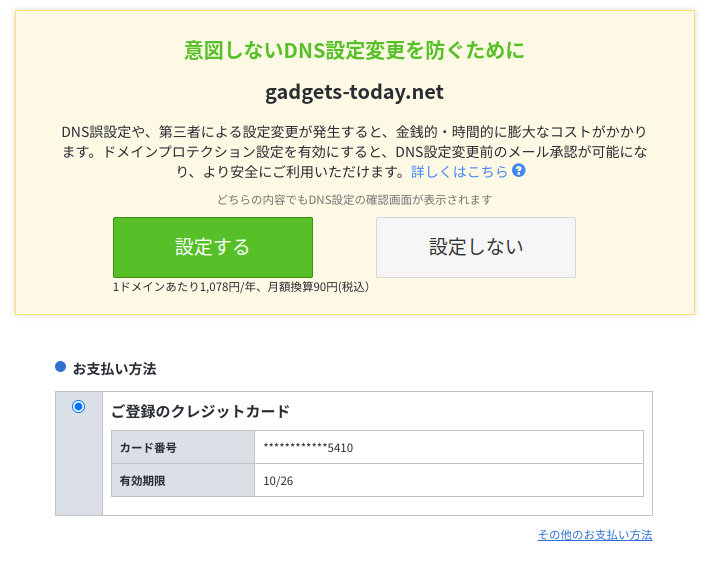Click the gadgets-today.net domain name
Image resolution: width=708 pixels, height=563 pixels.
(x=354, y=92)
